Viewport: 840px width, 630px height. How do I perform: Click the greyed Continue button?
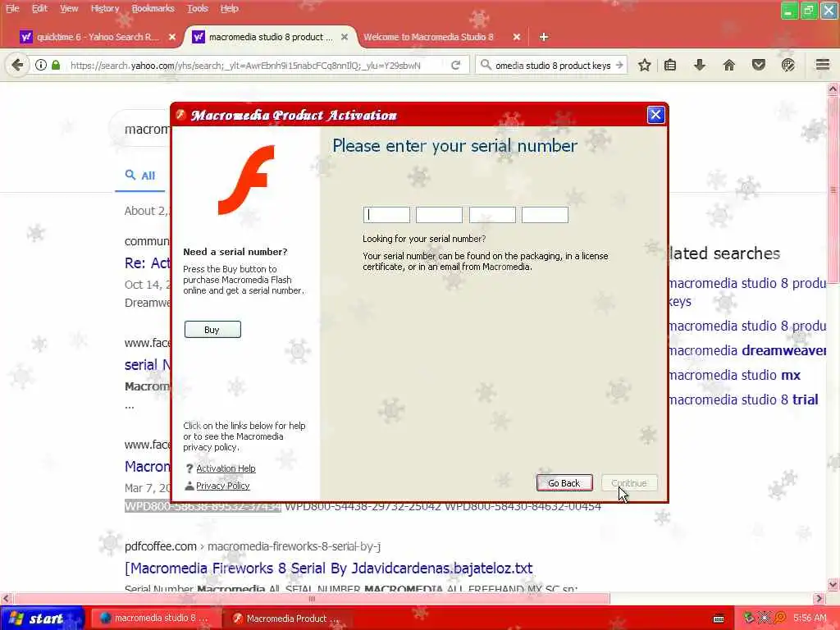(629, 482)
